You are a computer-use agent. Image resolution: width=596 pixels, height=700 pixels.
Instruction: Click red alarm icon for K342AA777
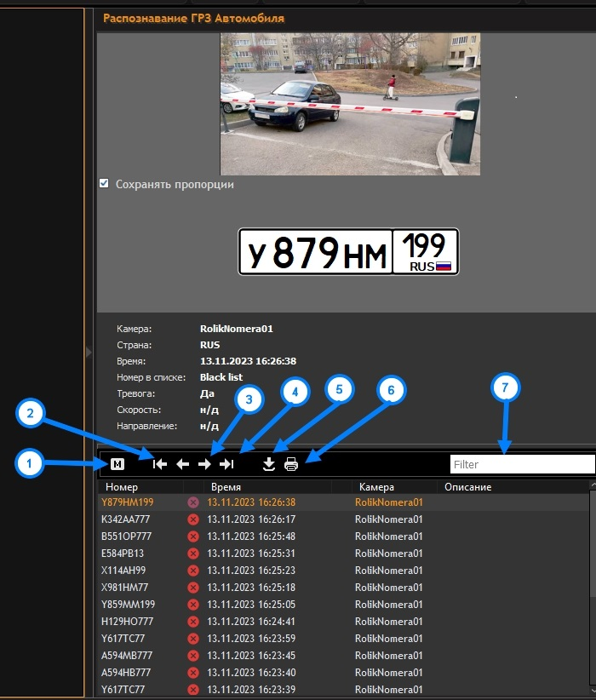(193, 519)
